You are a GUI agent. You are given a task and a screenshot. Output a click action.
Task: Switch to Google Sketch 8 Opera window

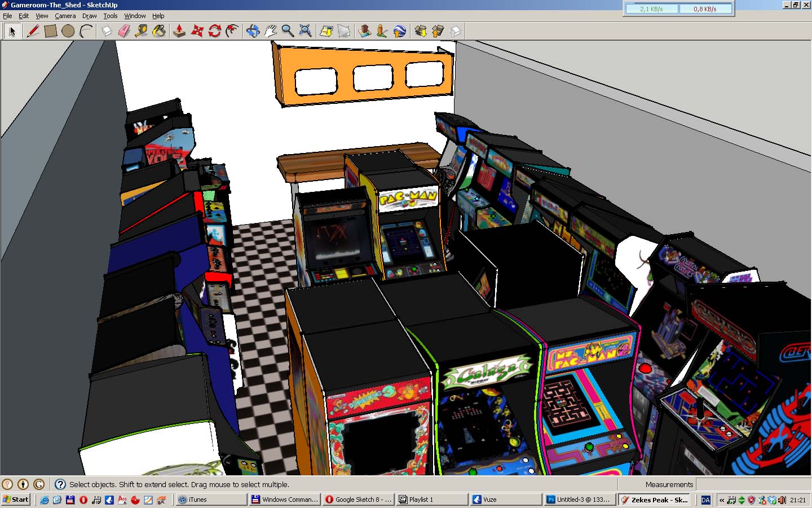359,500
